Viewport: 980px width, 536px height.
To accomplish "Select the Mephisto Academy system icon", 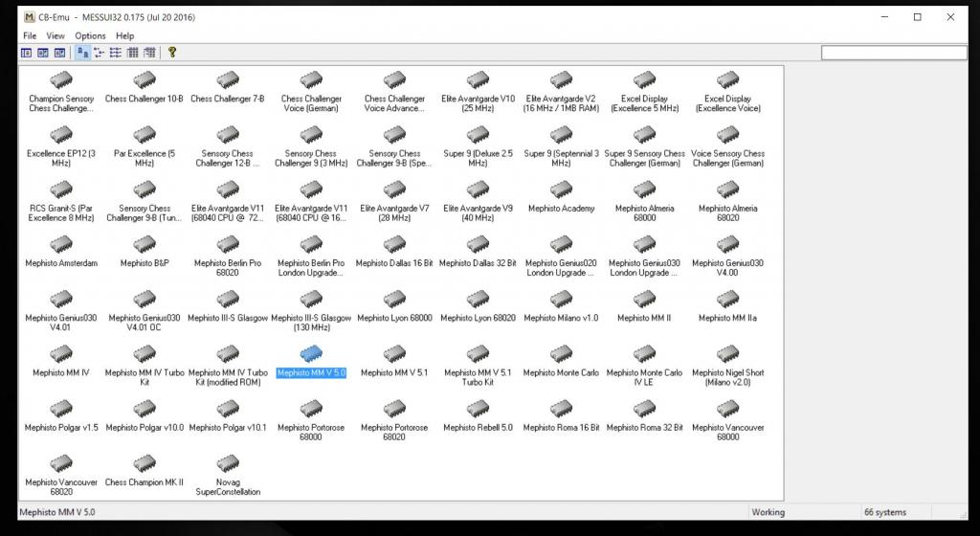I will [x=561, y=190].
